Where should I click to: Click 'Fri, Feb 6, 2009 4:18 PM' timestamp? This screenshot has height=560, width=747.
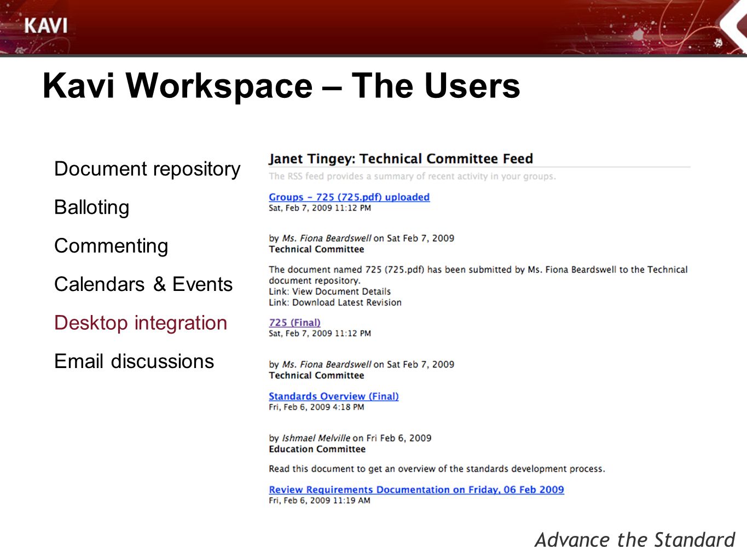tap(316, 407)
